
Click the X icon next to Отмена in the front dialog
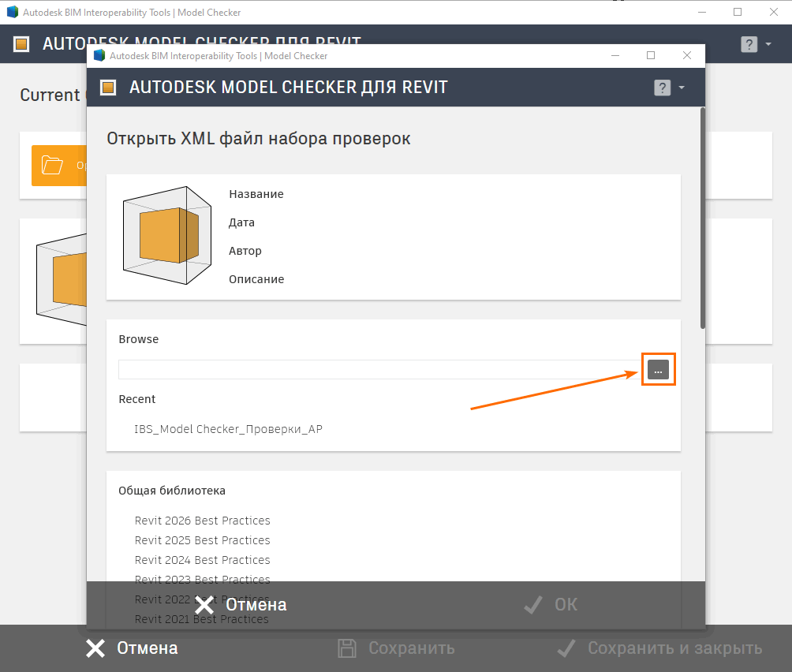click(x=204, y=605)
